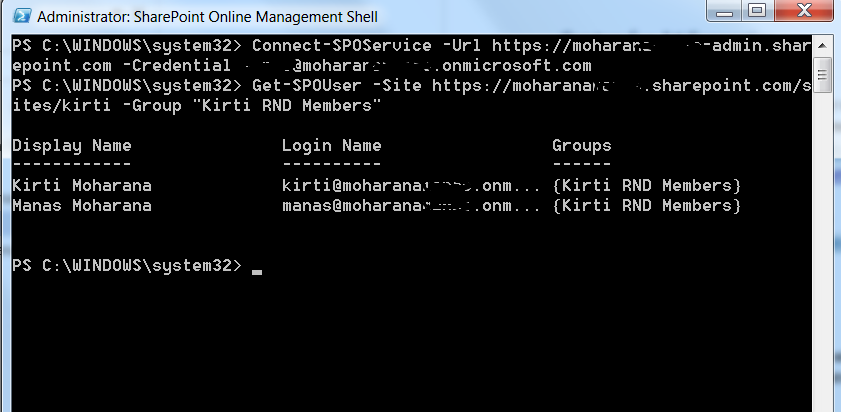Image resolution: width=841 pixels, height=412 pixels.
Task: Click the Groups value in Manas's row
Action: point(646,206)
